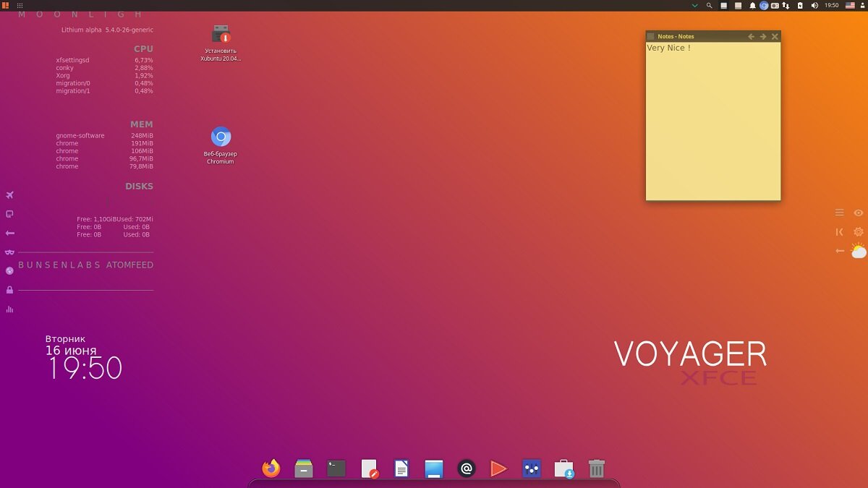Open the hamburger list menu on the right
Image resolution: width=868 pixels, height=488 pixels.
click(x=839, y=213)
